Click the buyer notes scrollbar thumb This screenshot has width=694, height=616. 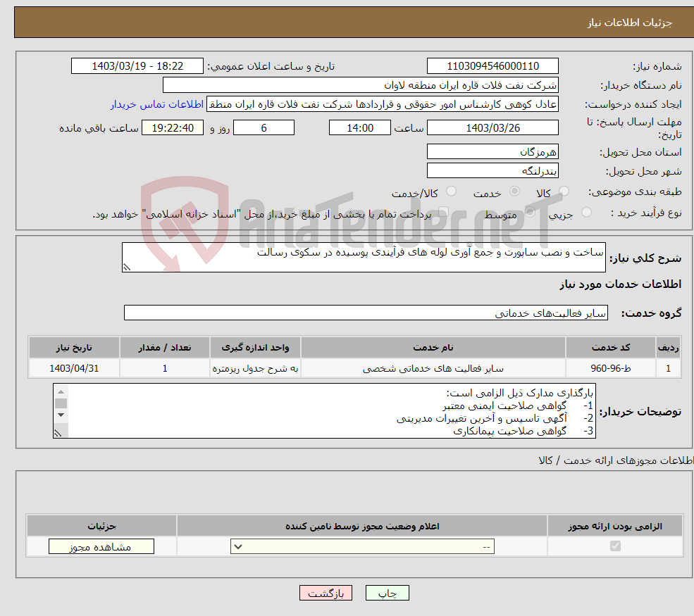click(x=61, y=403)
